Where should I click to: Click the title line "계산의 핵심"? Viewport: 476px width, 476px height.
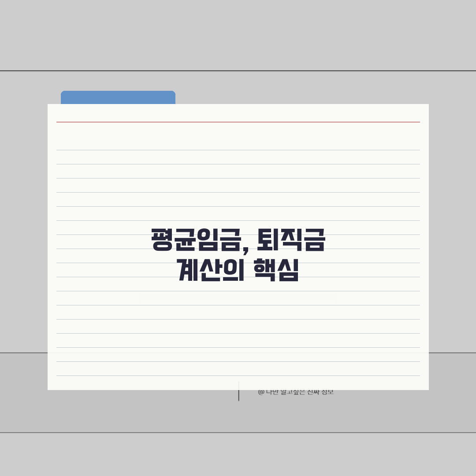coord(238,270)
